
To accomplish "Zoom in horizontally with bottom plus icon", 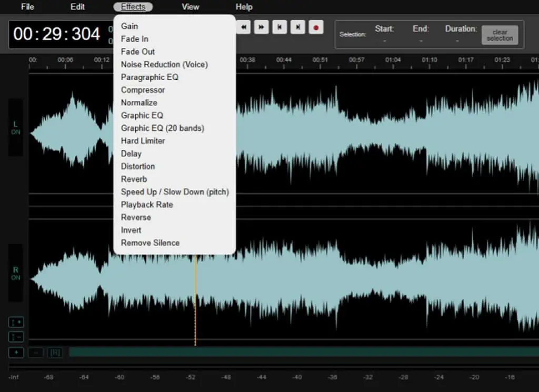I will [16, 353].
